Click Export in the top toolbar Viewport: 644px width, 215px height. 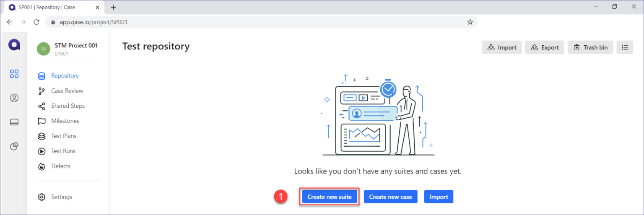[x=545, y=47]
